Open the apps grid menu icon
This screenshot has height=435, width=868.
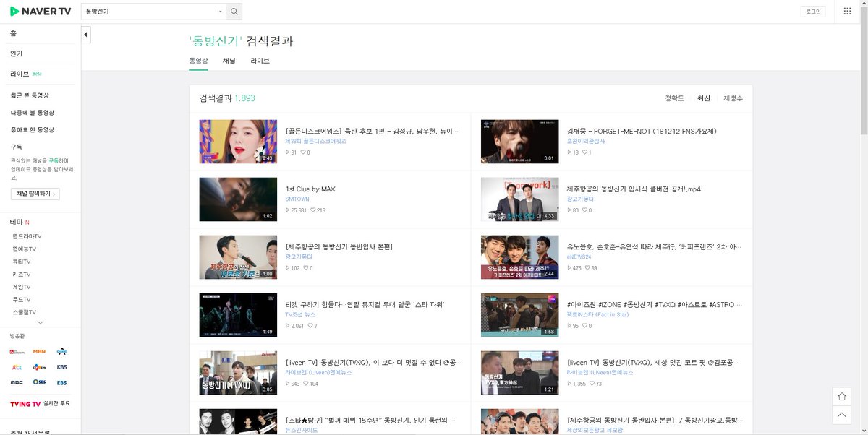pos(847,12)
